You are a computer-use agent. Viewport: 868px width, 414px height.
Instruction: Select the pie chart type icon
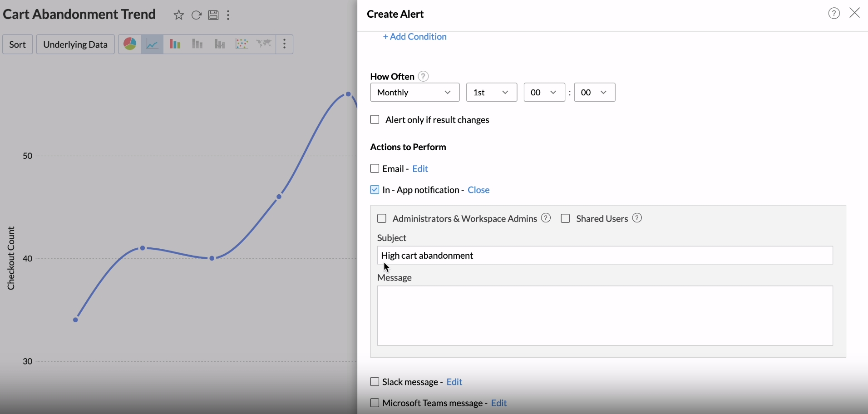(130, 44)
